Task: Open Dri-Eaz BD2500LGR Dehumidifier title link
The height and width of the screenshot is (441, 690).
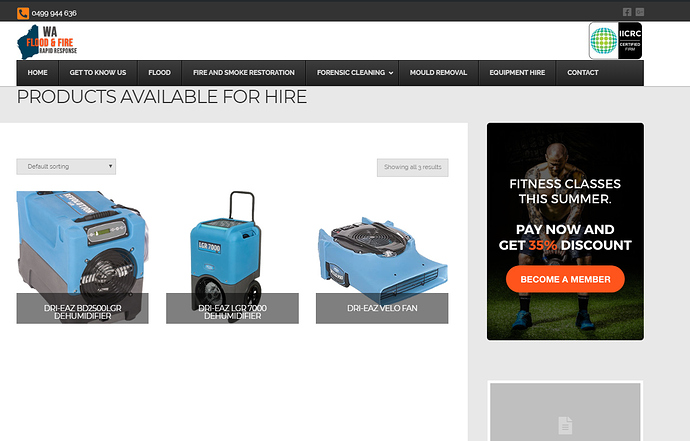Action: pos(82,312)
